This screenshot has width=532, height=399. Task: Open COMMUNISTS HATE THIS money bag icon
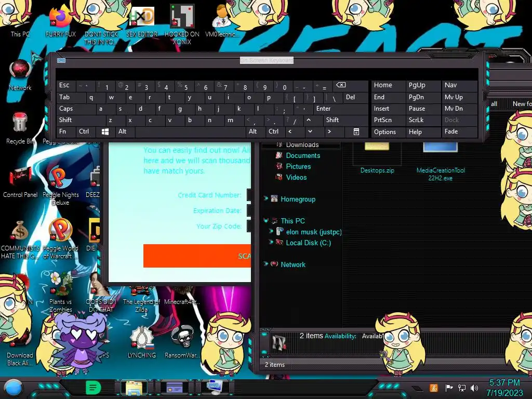point(20,239)
